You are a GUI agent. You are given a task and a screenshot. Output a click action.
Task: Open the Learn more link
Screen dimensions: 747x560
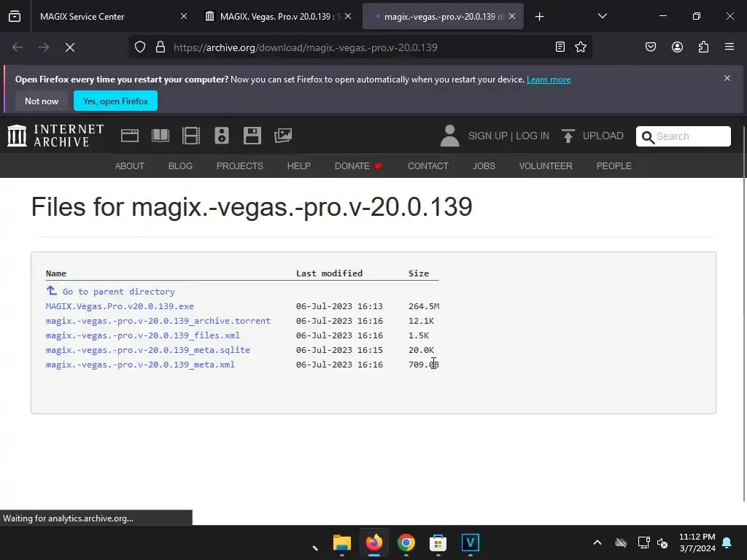click(549, 79)
